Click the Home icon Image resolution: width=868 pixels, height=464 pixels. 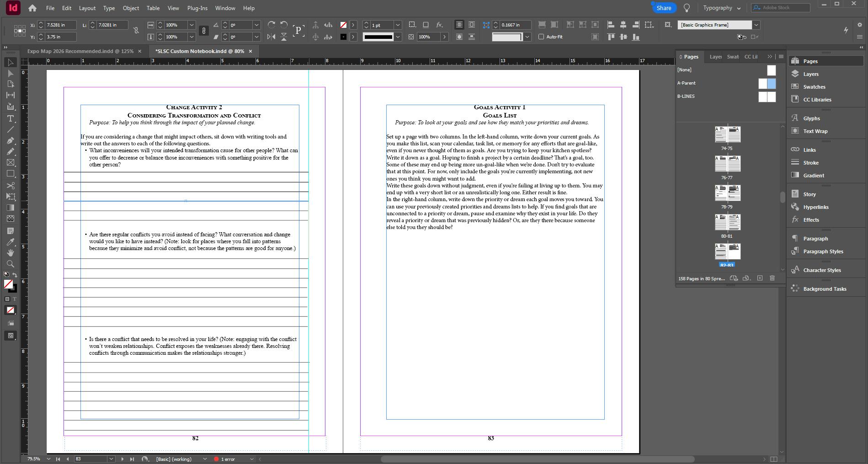click(32, 8)
